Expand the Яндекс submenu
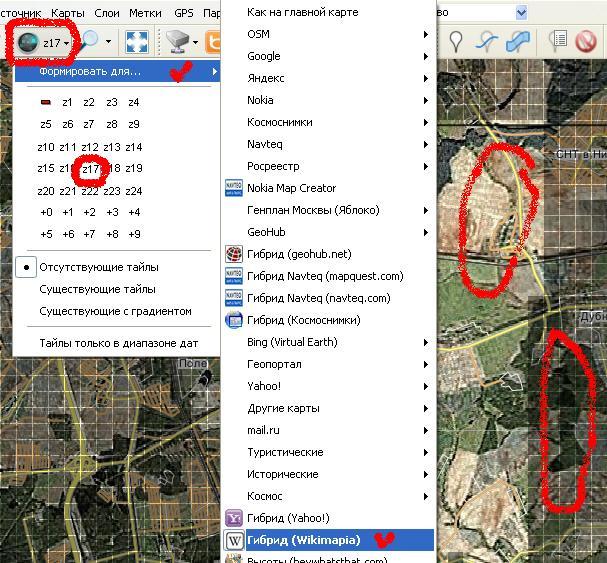Image resolution: width=607 pixels, height=563 pixels. [329, 78]
